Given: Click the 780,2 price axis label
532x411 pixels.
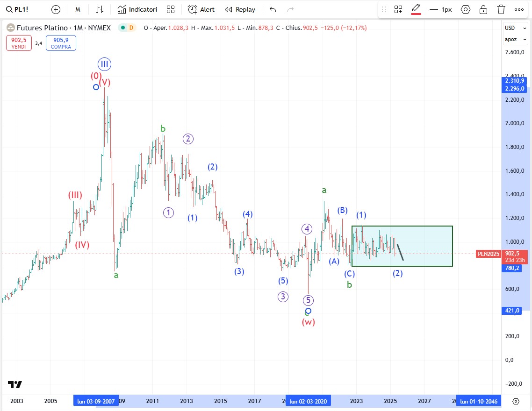Looking at the screenshot, I should pos(512,268).
